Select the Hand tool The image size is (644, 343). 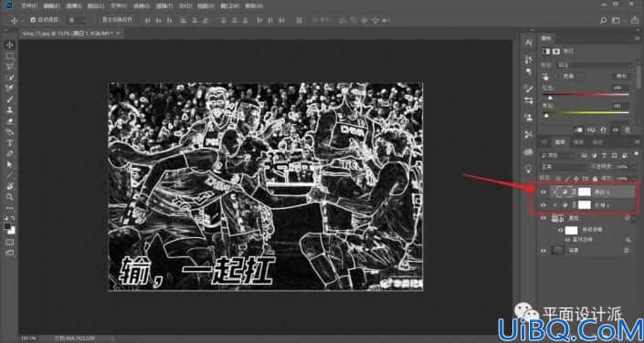click(11, 186)
